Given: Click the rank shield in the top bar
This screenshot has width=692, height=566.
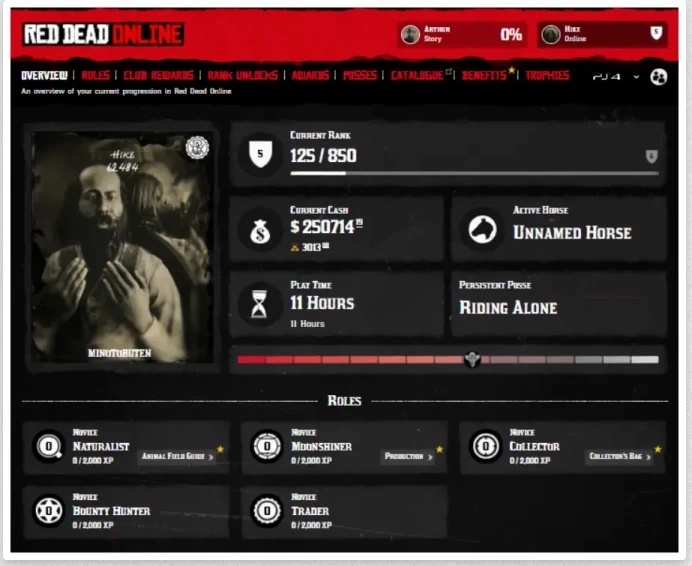Looking at the screenshot, I should click(x=656, y=33).
